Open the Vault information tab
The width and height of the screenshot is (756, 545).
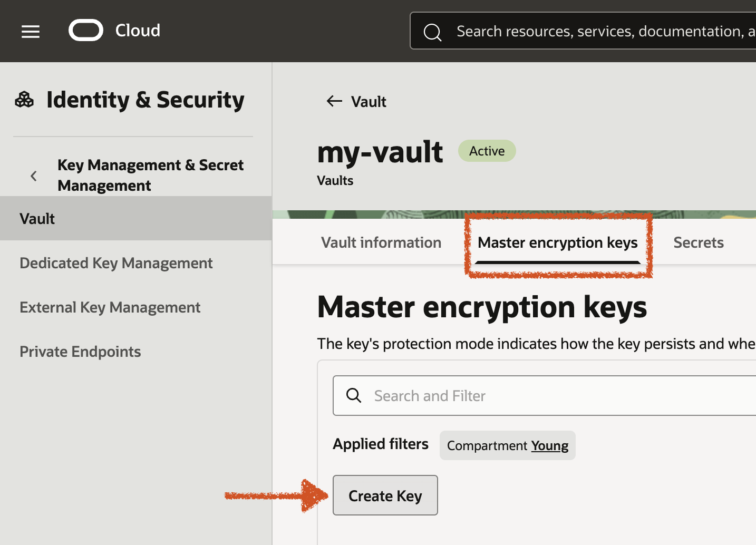[x=381, y=242]
